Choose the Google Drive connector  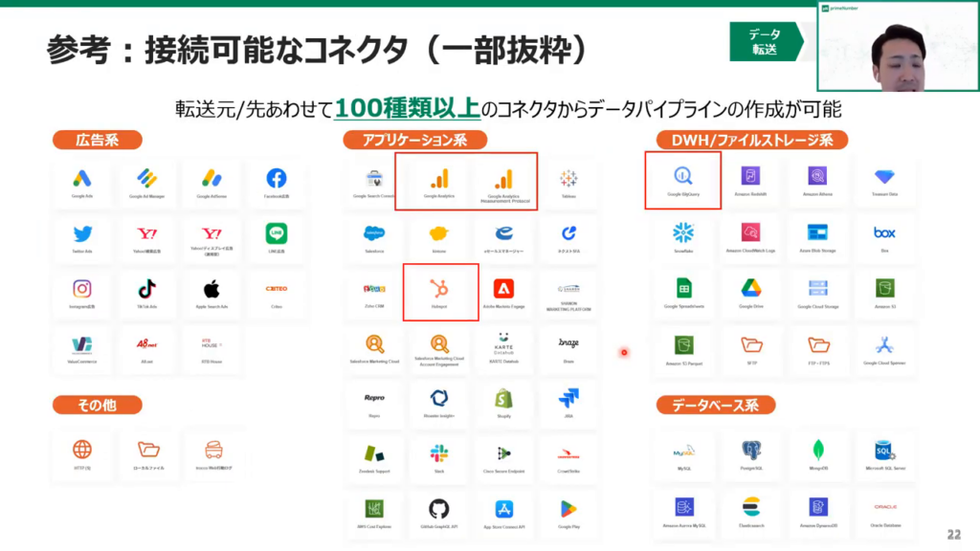(749, 288)
